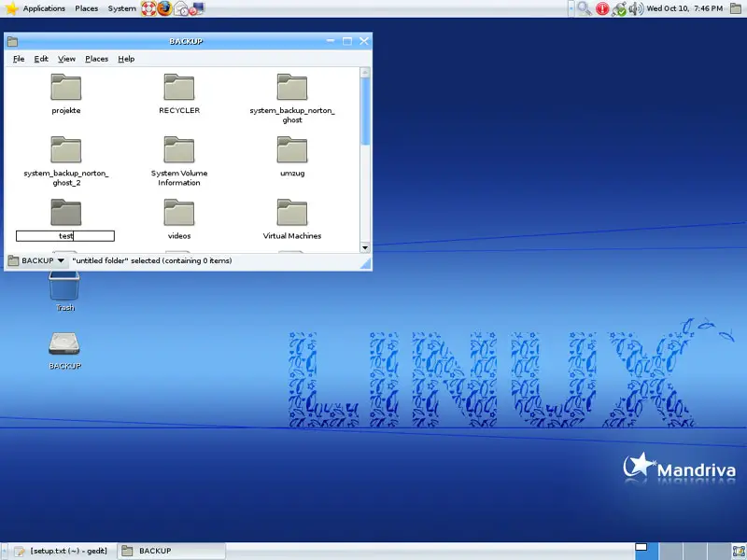Click the system_backup_norton_ghost folder label
The height and width of the screenshot is (560, 747).
click(292, 115)
